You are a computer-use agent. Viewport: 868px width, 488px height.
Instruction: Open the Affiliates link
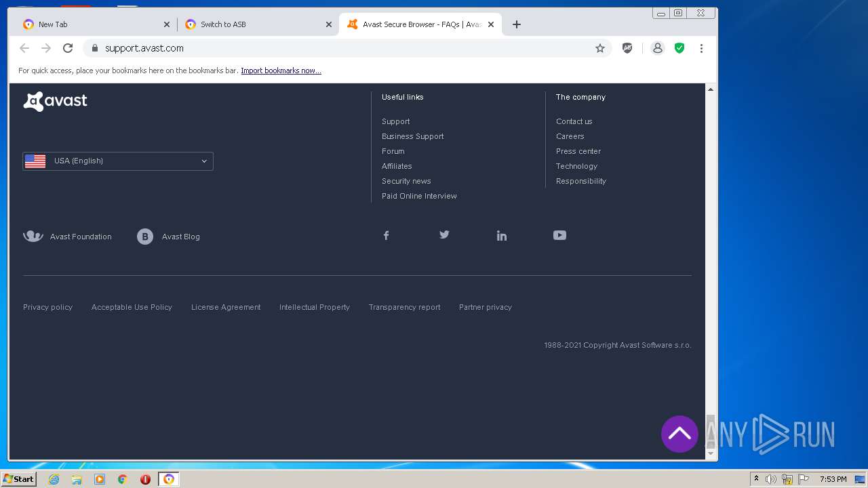(397, 166)
